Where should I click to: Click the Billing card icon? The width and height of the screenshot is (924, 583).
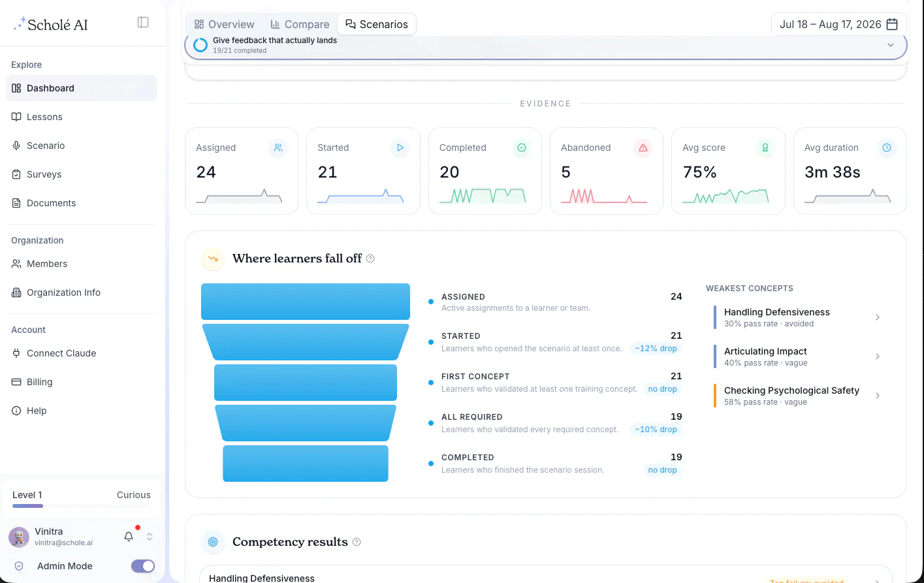click(16, 382)
